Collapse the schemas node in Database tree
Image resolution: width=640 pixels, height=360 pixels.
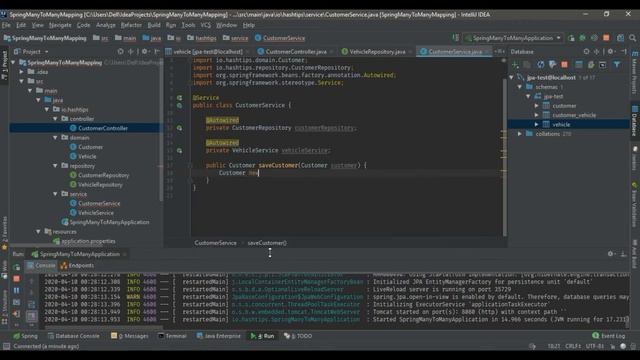tap(520, 87)
